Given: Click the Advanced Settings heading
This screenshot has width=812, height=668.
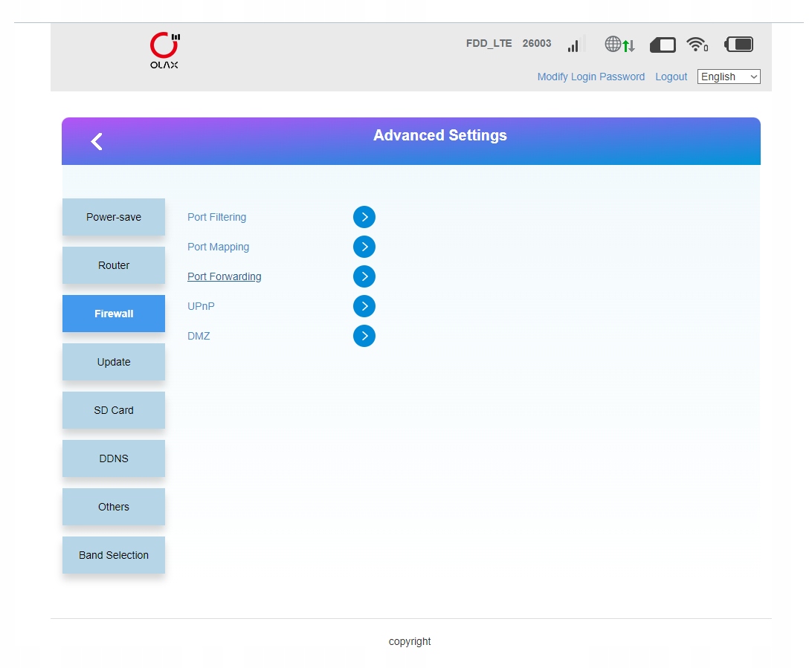Looking at the screenshot, I should pyautogui.click(x=440, y=135).
